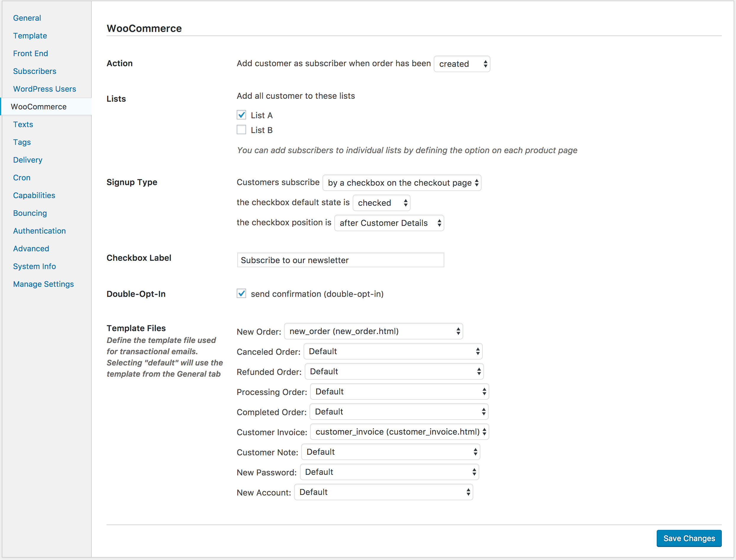Image resolution: width=736 pixels, height=560 pixels.
Task: Open the Front End tab
Action: coord(31,53)
